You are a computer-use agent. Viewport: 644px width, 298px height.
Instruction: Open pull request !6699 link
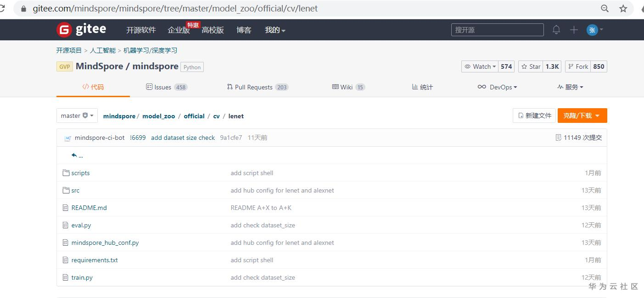click(x=138, y=138)
